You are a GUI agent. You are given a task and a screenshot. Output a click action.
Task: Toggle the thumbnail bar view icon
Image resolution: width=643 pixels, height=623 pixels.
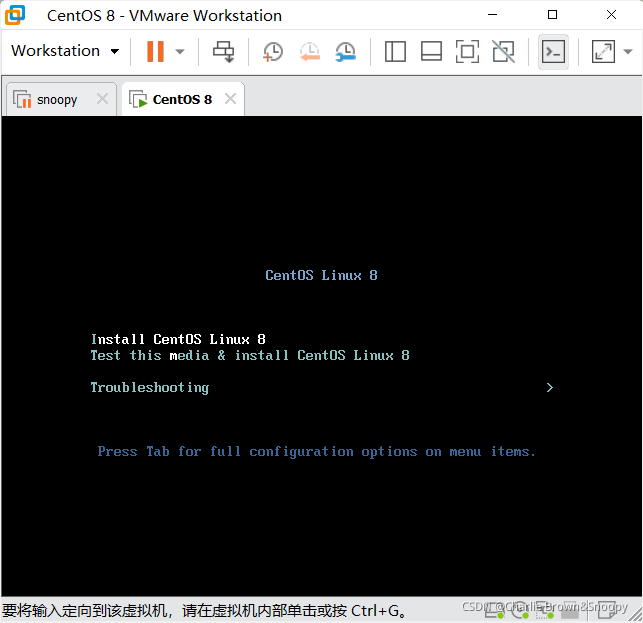pyautogui.click(x=431, y=52)
